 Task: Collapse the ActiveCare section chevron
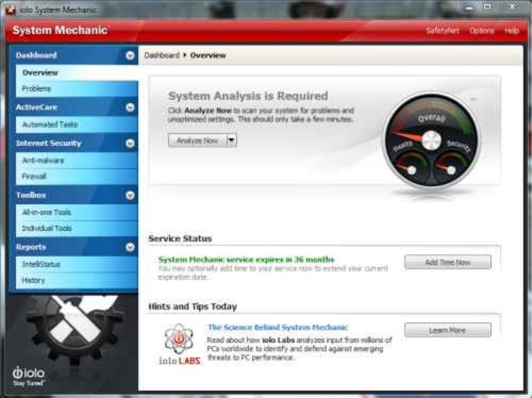coord(130,108)
